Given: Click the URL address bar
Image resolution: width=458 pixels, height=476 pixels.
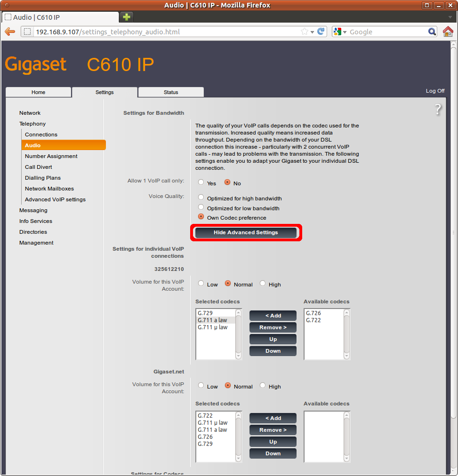Looking at the screenshot, I should pyautogui.click(x=165, y=32).
